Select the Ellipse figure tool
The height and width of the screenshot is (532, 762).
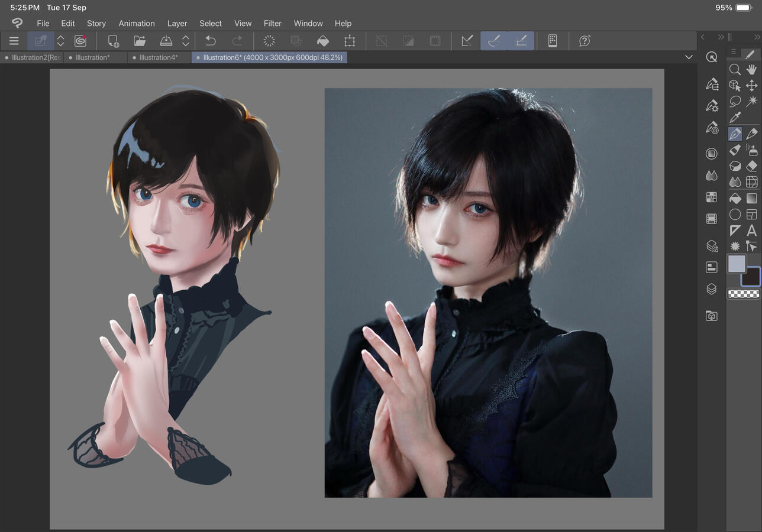pyautogui.click(x=735, y=215)
